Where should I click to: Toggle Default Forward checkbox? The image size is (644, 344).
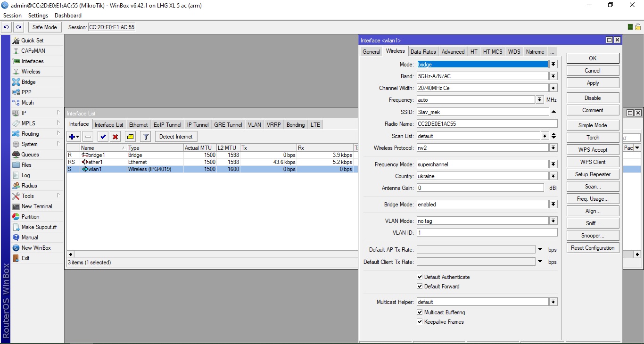click(420, 287)
